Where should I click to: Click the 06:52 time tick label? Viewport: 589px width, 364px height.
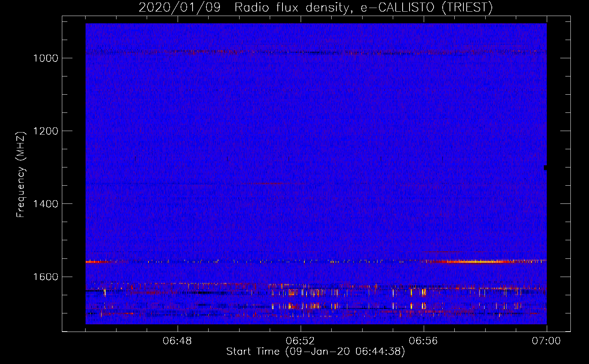300,341
